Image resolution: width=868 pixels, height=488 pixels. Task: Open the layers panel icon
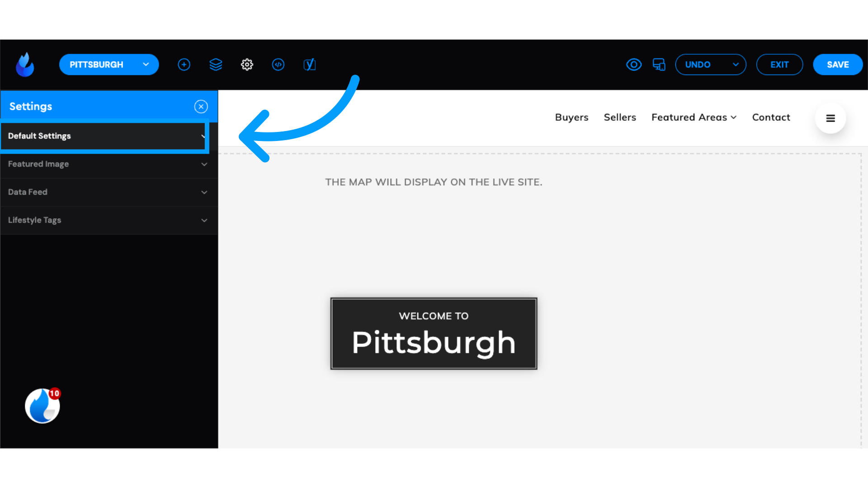[216, 64]
